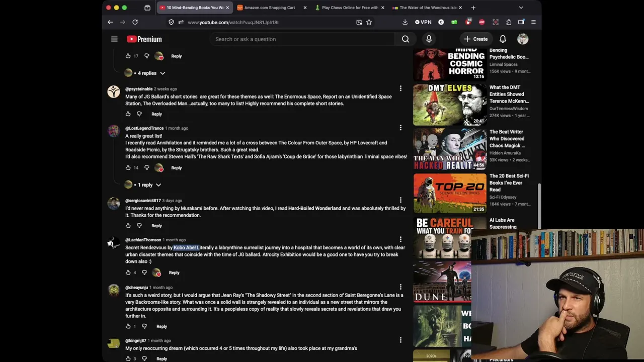
Task: View site information shield in address bar
Action: click(171, 22)
